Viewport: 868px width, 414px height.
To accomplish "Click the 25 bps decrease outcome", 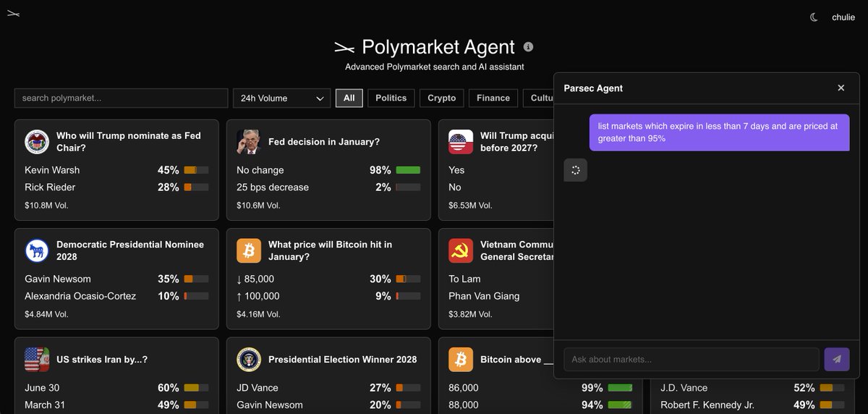I will pyautogui.click(x=328, y=187).
